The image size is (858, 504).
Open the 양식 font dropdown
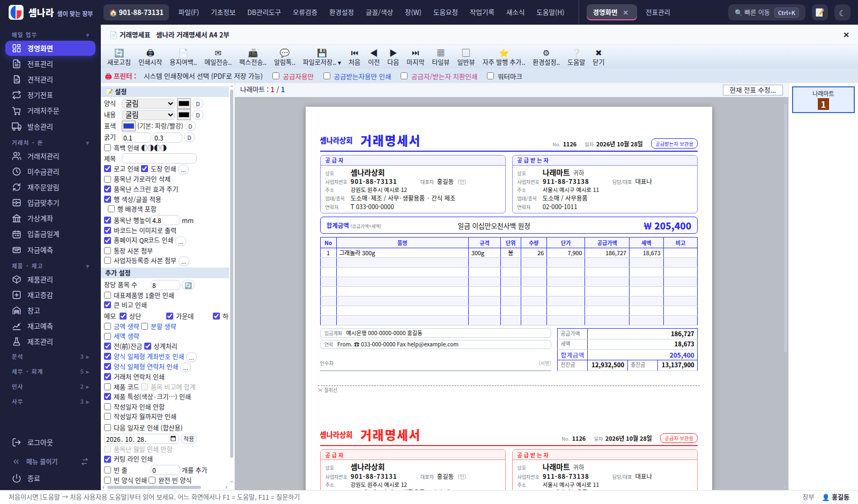149,103
